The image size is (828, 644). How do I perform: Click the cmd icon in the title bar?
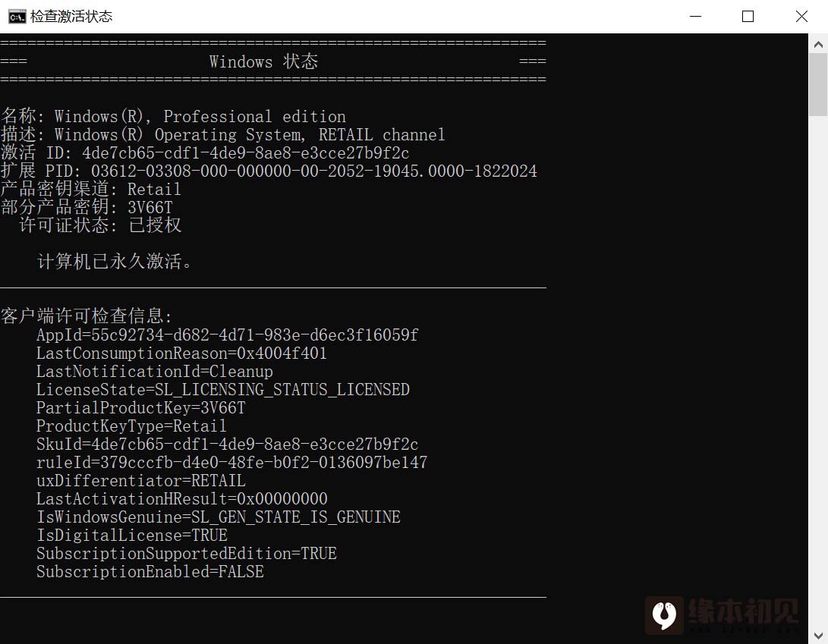click(x=17, y=17)
